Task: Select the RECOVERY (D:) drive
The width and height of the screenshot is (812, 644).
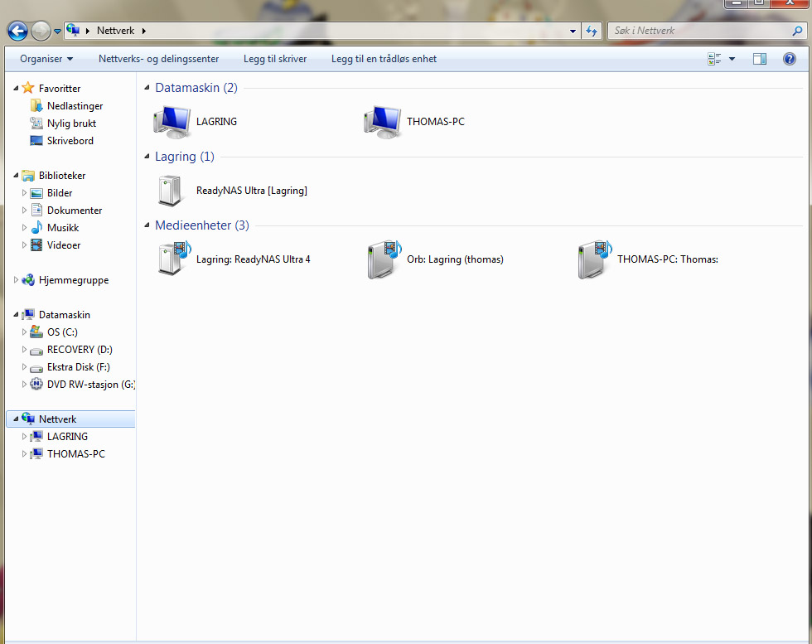Action: 80,350
